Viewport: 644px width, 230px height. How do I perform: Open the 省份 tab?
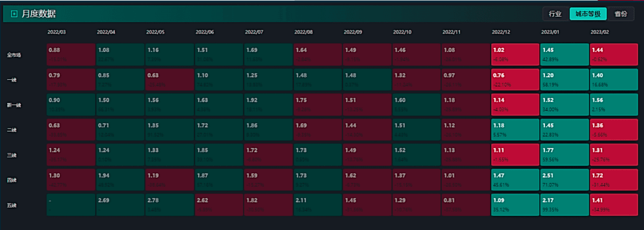(621, 14)
